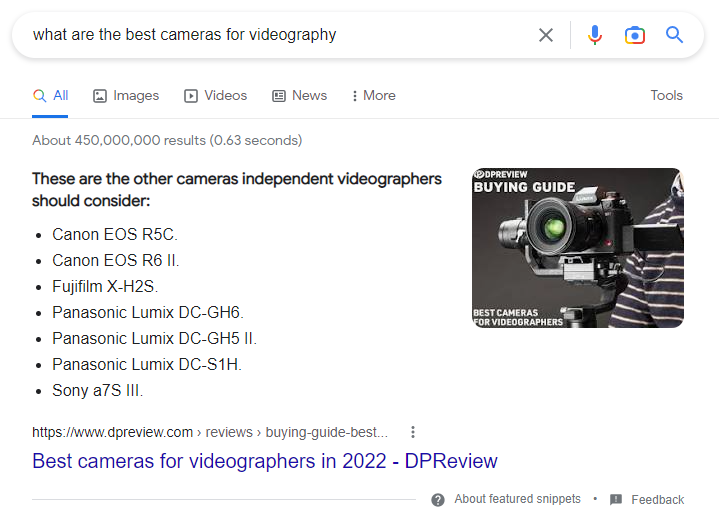The height and width of the screenshot is (522, 719).
Task: Select the All results tab
Action: (50, 95)
